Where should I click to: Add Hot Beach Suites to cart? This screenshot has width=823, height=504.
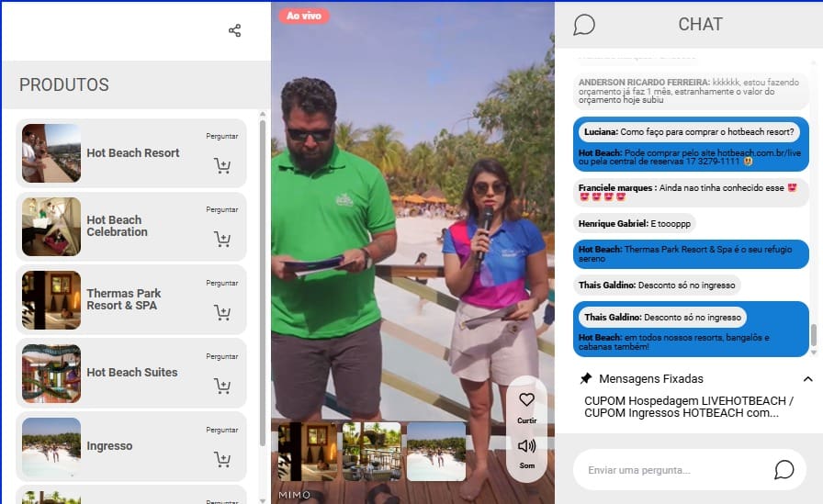tap(222, 386)
